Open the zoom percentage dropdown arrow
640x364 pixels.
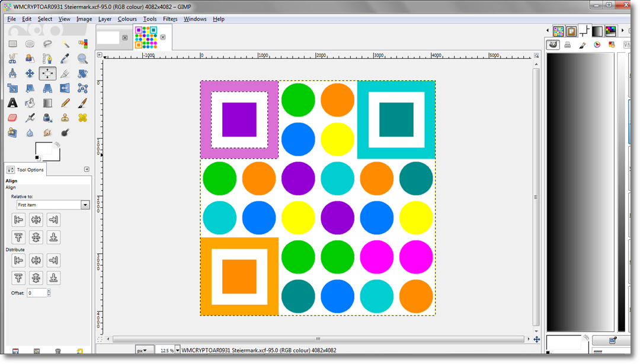(178, 350)
